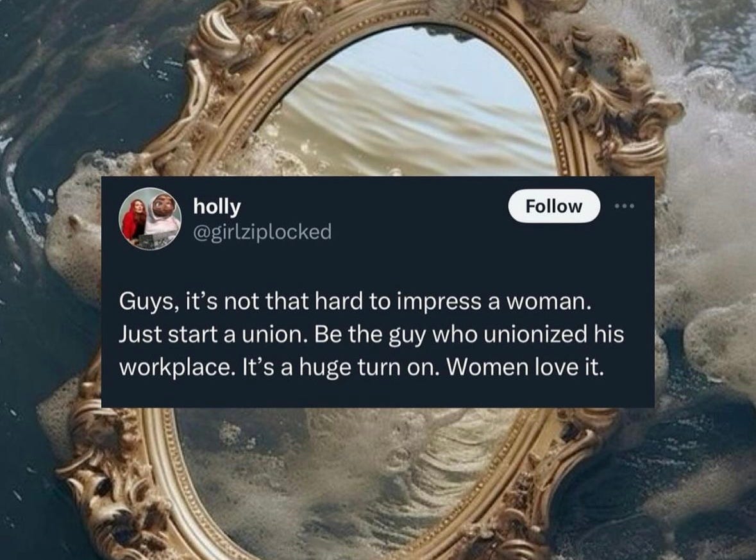The height and width of the screenshot is (560, 756).
Task: Click the Follow button
Action: pyautogui.click(x=554, y=207)
